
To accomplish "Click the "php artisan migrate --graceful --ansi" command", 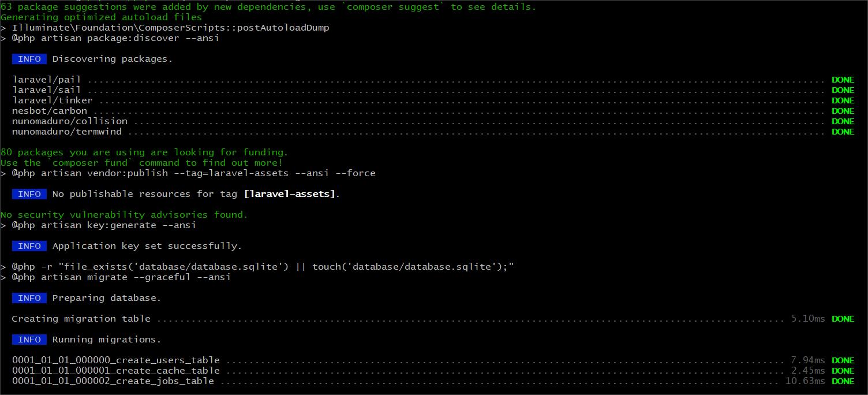I will [x=121, y=277].
